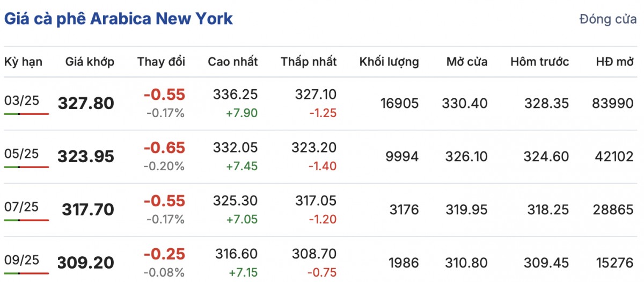
Task: Sort by the Giá khớp column header
Action: pos(90,62)
